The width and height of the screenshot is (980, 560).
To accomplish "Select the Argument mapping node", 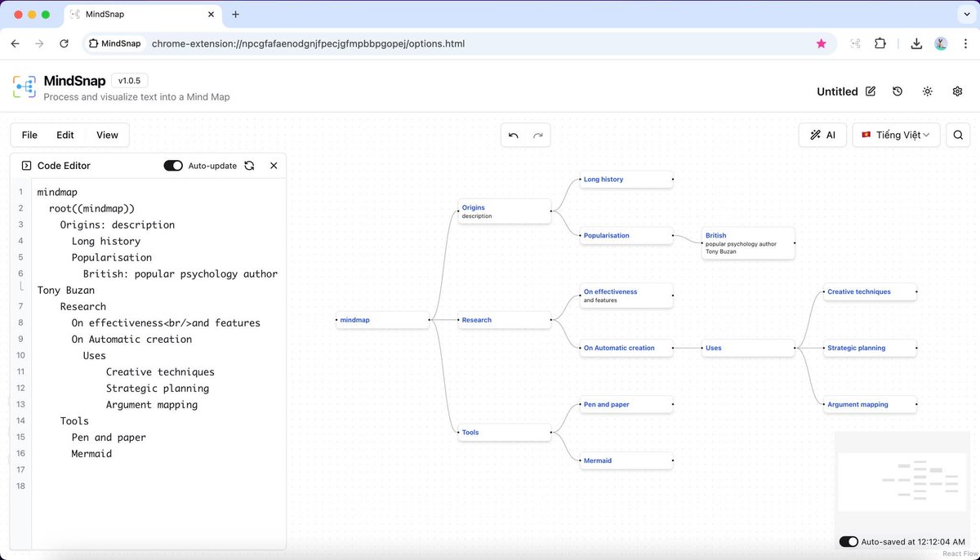I will 870,404.
